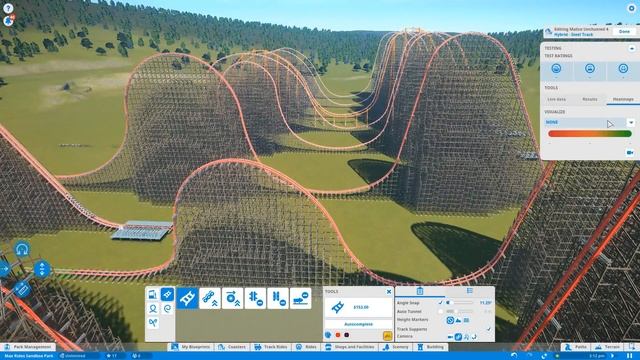Open the Visualize heatmap dropdown arrow

[x=631, y=122]
